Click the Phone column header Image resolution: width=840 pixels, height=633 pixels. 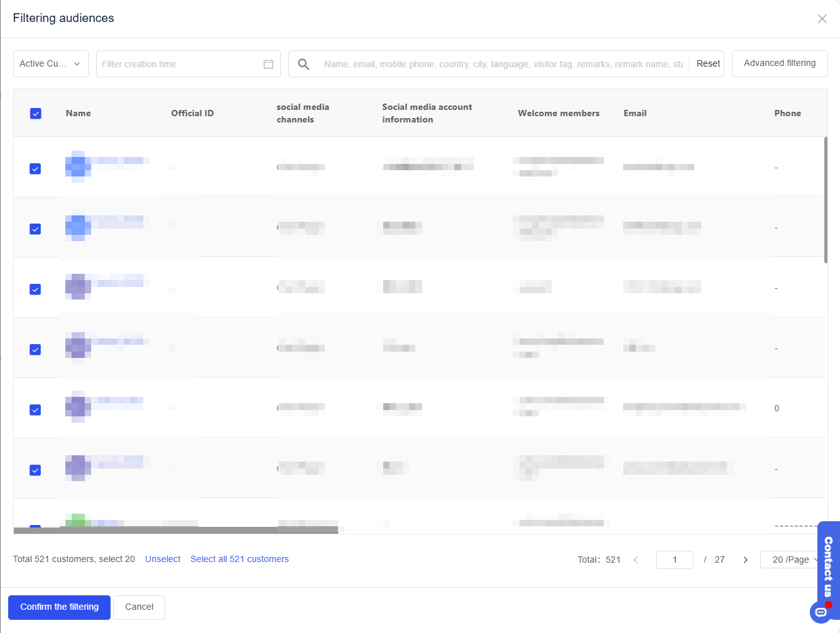click(788, 114)
